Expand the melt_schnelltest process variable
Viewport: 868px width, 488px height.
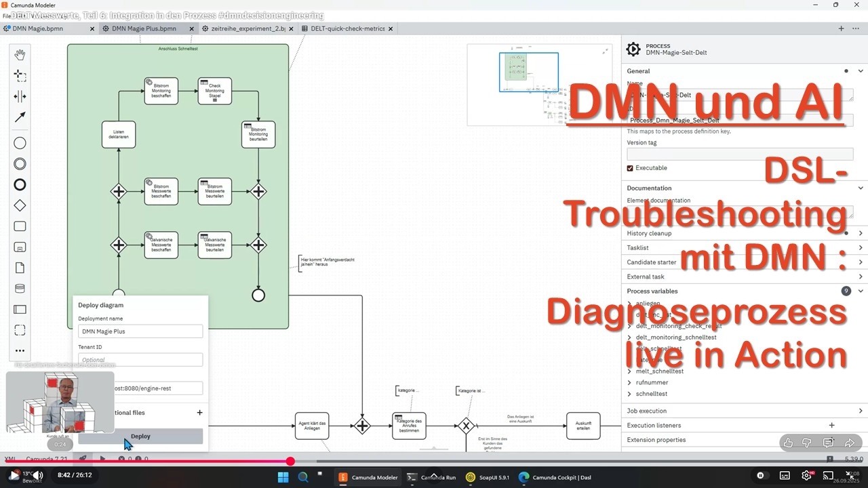coord(630,371)
